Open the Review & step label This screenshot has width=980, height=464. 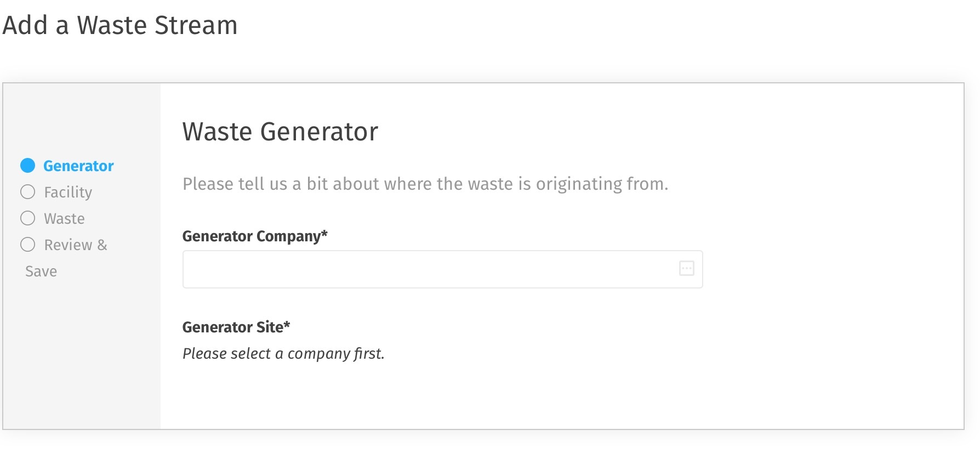[76, 245]
